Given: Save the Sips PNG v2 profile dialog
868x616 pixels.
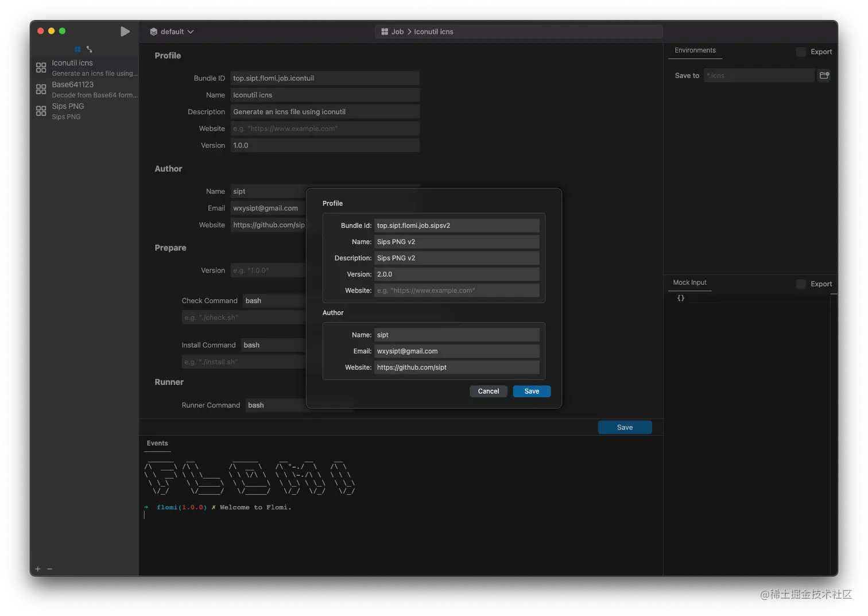Looking at the screenshot, I should pos(532,392).
